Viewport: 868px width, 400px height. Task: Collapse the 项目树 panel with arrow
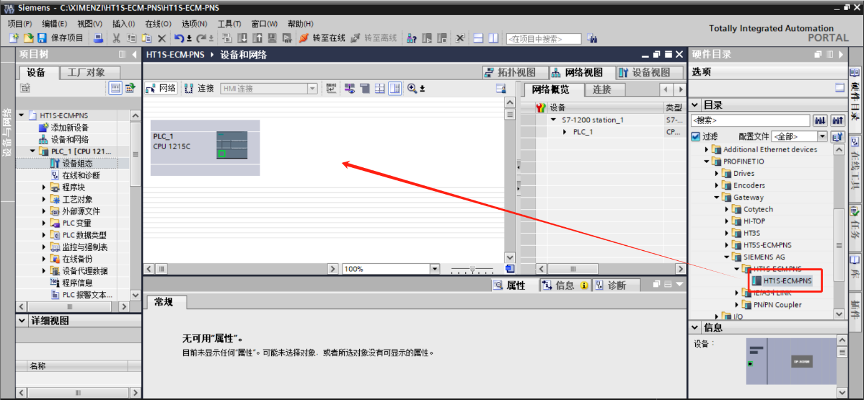click(134, 55)
